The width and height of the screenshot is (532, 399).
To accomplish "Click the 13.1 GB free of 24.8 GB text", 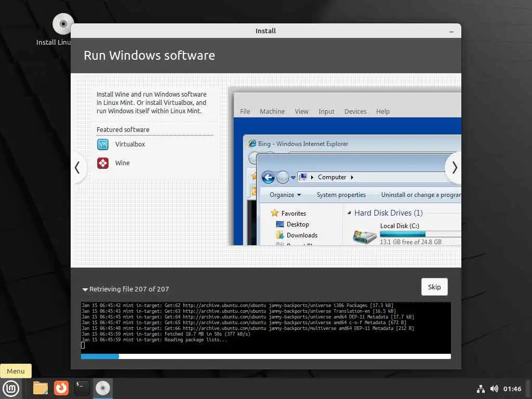I will pyautogui.click(x=410, y=242).
